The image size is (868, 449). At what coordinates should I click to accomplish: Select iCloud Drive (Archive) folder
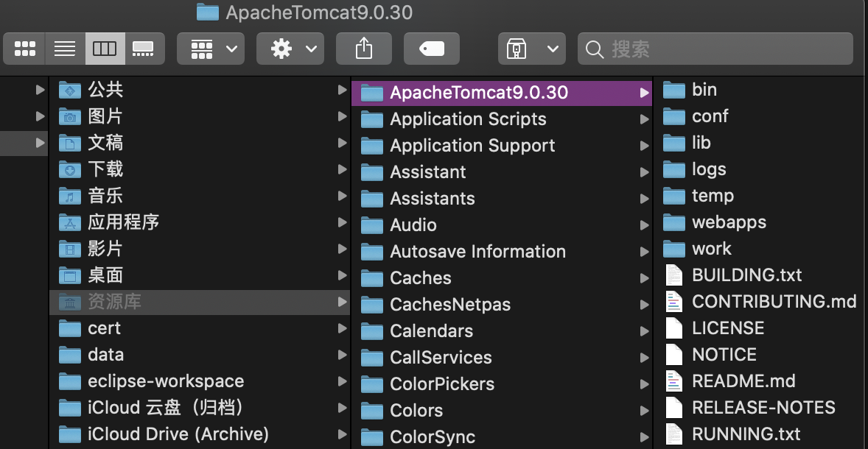199,434
